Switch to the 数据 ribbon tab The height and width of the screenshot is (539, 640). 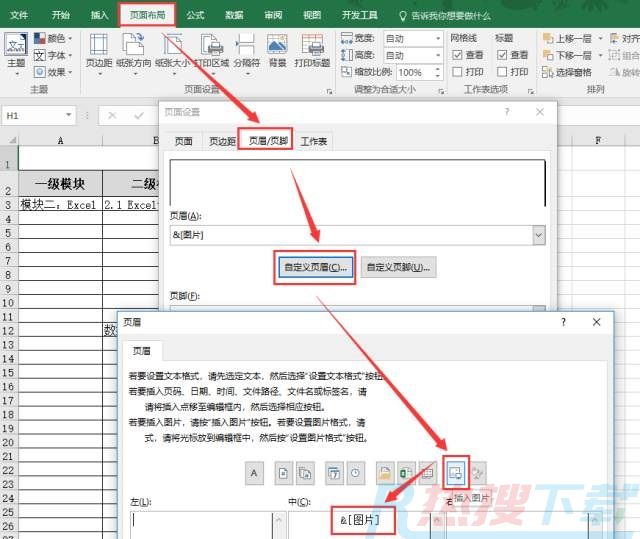[234, 16]
